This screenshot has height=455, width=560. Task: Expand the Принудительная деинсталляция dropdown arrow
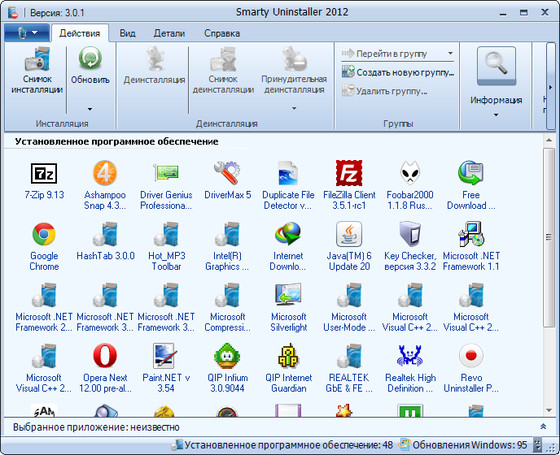(294, 108)
